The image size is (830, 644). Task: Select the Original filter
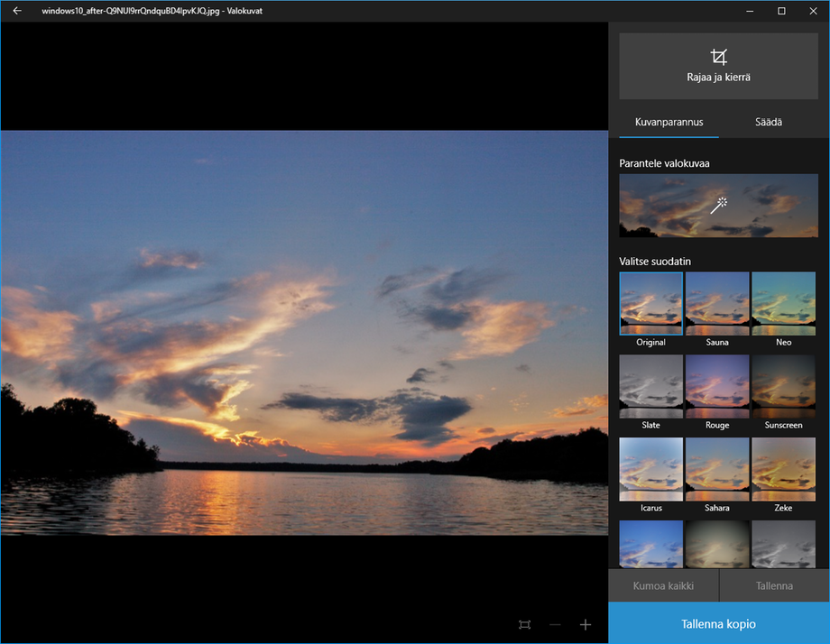[x=650, y=303]
